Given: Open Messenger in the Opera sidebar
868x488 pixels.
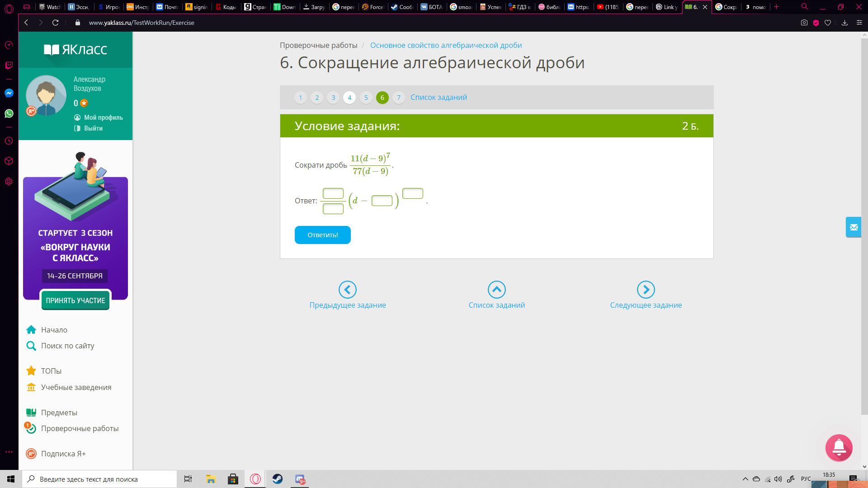Looking at the screenshot, I should pos(9,93).
